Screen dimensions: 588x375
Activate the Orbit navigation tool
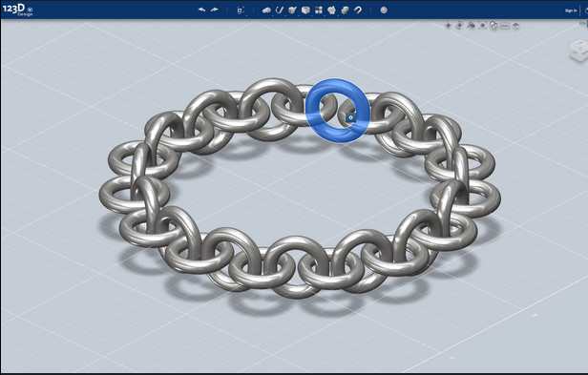tap(459, 26)
